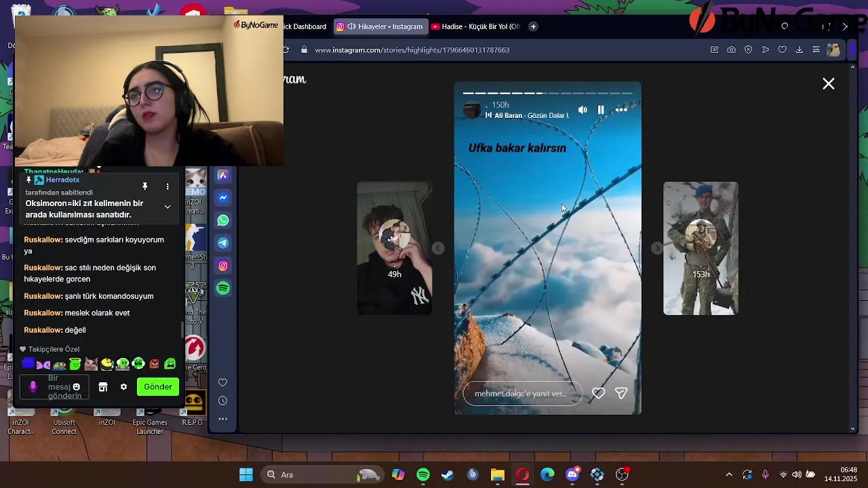Viewport: 868px width, 488px height.
Task: Advance to next story with right arrow
Action: [656, 248]
